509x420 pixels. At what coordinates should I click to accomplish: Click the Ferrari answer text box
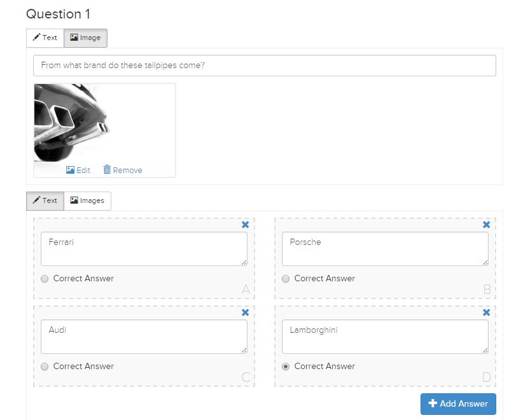pos(144,249)
